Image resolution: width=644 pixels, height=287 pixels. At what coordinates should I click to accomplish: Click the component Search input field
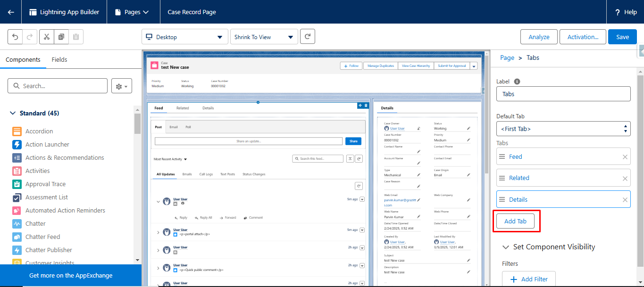click(58, 86)
